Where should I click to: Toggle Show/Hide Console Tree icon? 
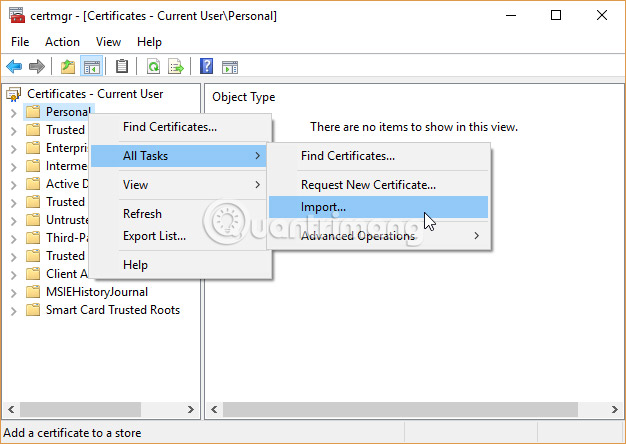tap(92, 66)
